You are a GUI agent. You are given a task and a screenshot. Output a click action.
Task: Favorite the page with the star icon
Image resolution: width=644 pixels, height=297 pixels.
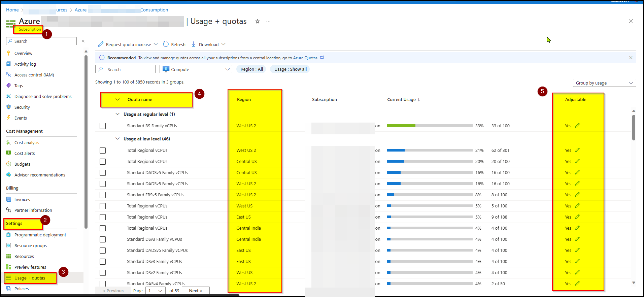point(258,21)
